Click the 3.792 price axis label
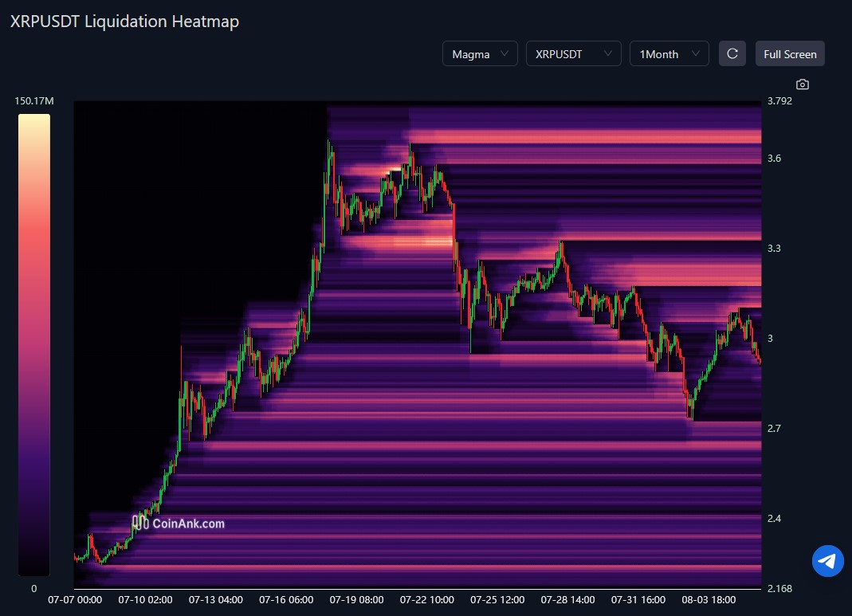 coord(779,101)
